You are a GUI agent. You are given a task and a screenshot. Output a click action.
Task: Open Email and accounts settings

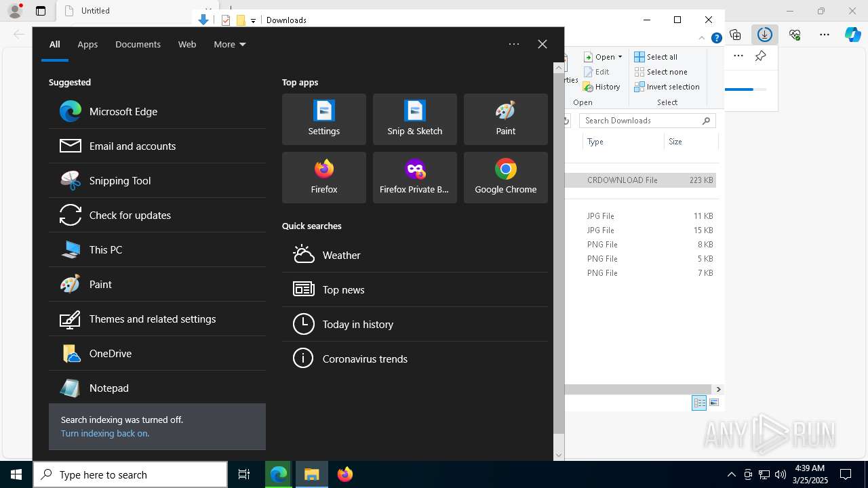(x=157, y=146)
